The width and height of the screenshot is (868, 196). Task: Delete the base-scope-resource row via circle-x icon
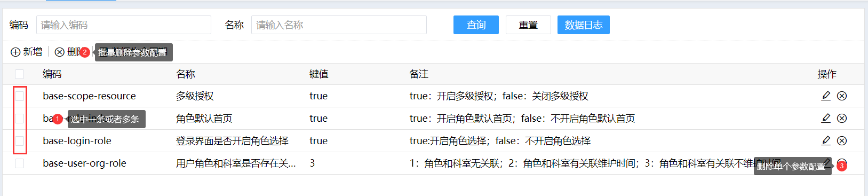842,96
